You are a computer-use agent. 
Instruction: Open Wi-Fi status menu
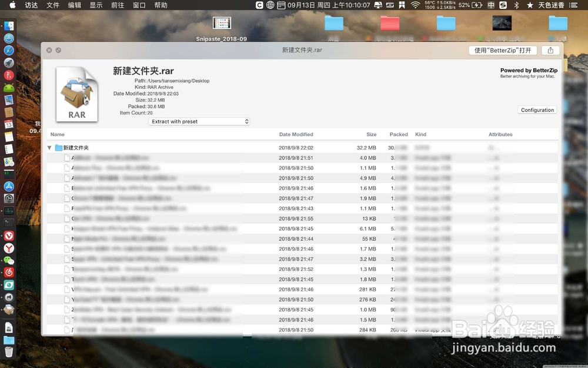pos(415,5)
